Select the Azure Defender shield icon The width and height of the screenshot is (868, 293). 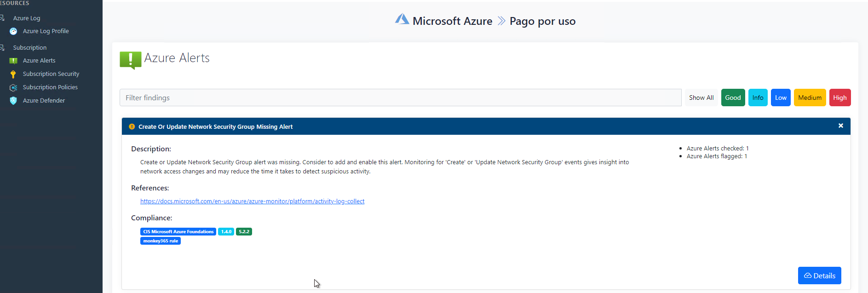click(13, 101)
